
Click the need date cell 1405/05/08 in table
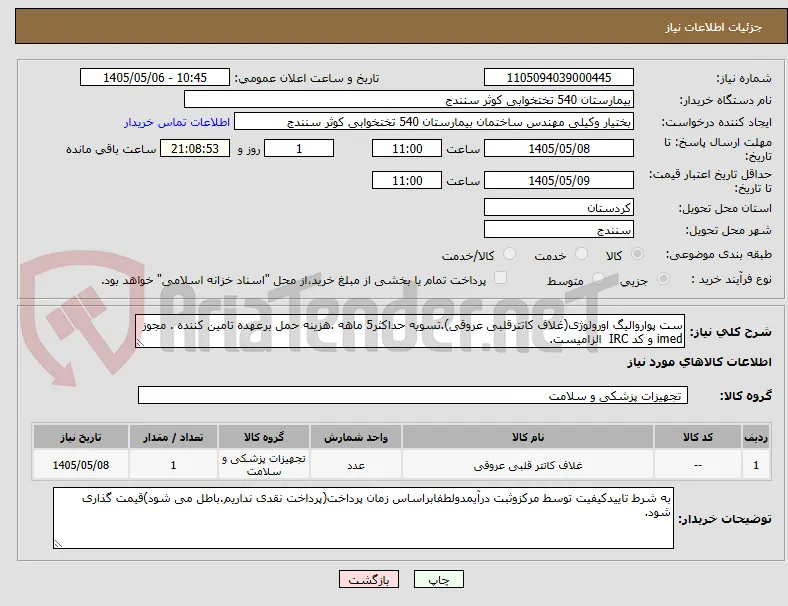(81, 465)
